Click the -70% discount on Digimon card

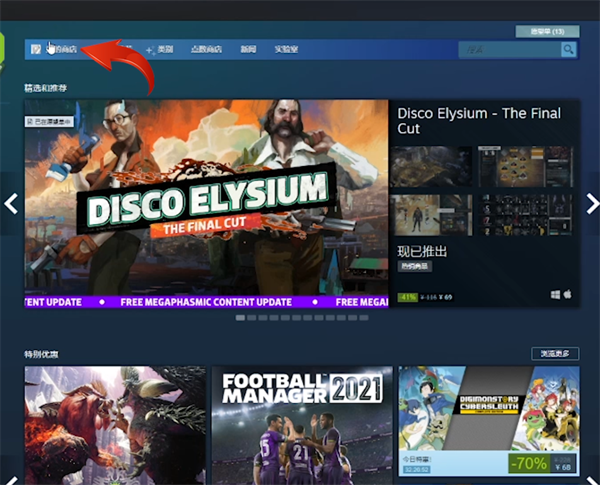(529, 463)
